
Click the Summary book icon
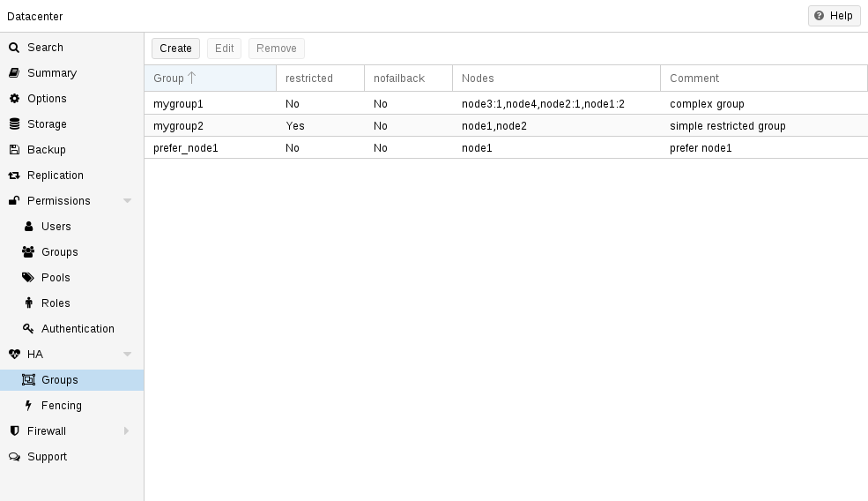[x=14, y=73]
